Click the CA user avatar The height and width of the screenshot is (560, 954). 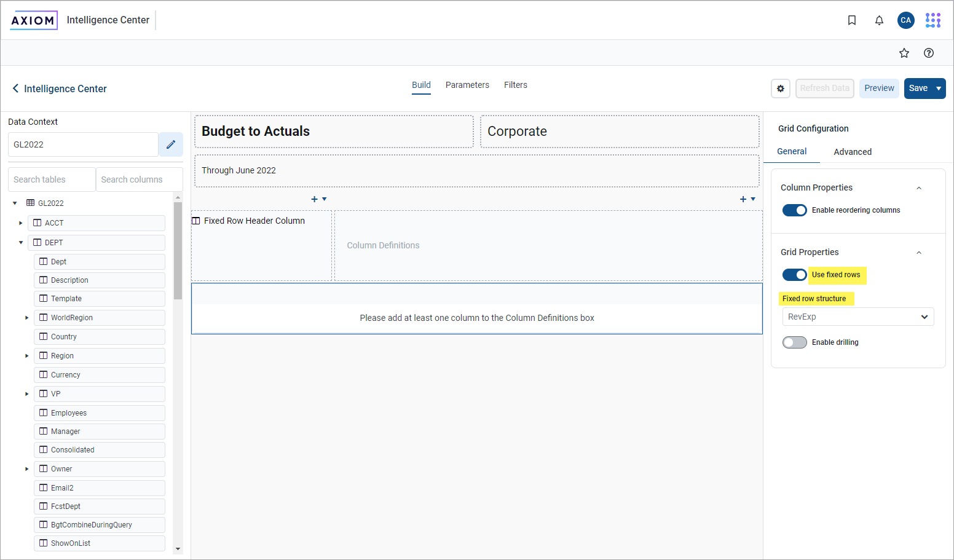point(905,20)
